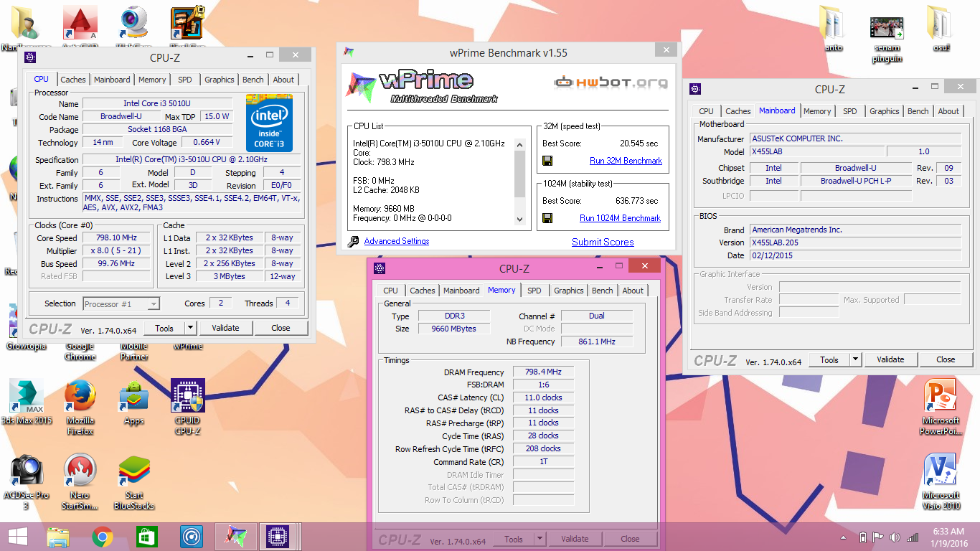Select the Nero StartSmart desktop shortcut
Image resolution: width=980 pixels, height=551 pixels.
pyautogui.click(x=80, y=482)
